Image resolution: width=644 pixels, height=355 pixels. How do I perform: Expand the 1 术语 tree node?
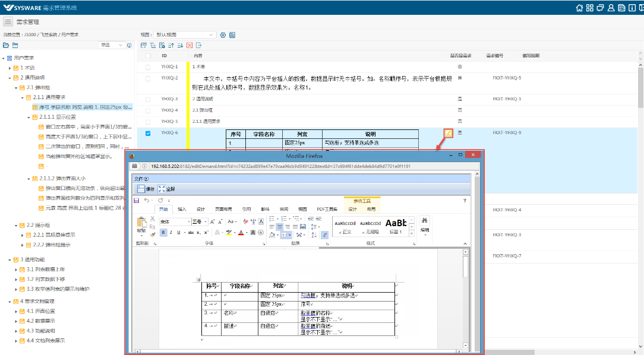click(x=10, y=68)
